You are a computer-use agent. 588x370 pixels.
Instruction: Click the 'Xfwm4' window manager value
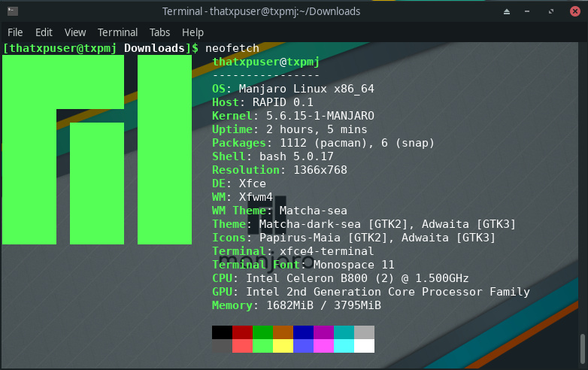(x=256, y=197)
